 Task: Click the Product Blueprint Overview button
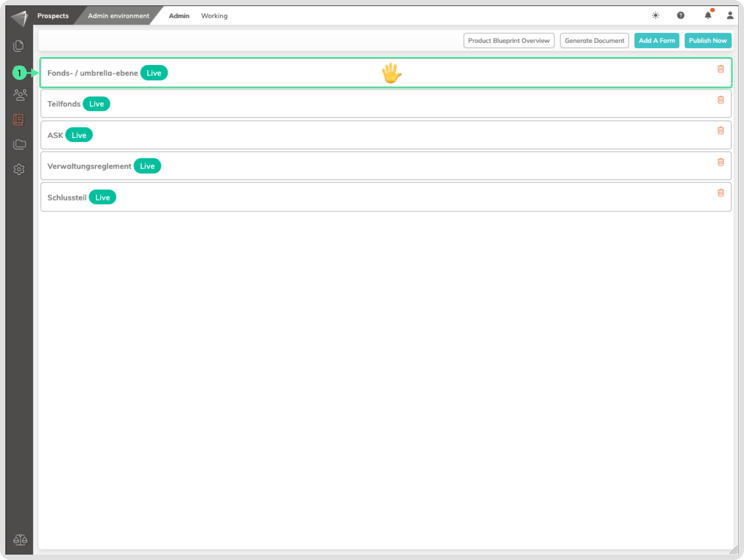click(508, 41)
